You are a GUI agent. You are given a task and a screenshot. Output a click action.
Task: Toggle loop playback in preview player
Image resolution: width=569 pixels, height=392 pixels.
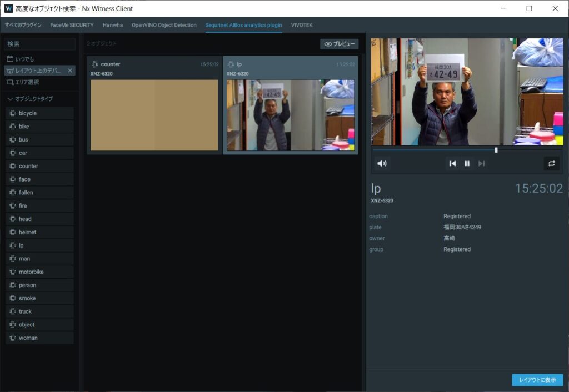[551, 163]
